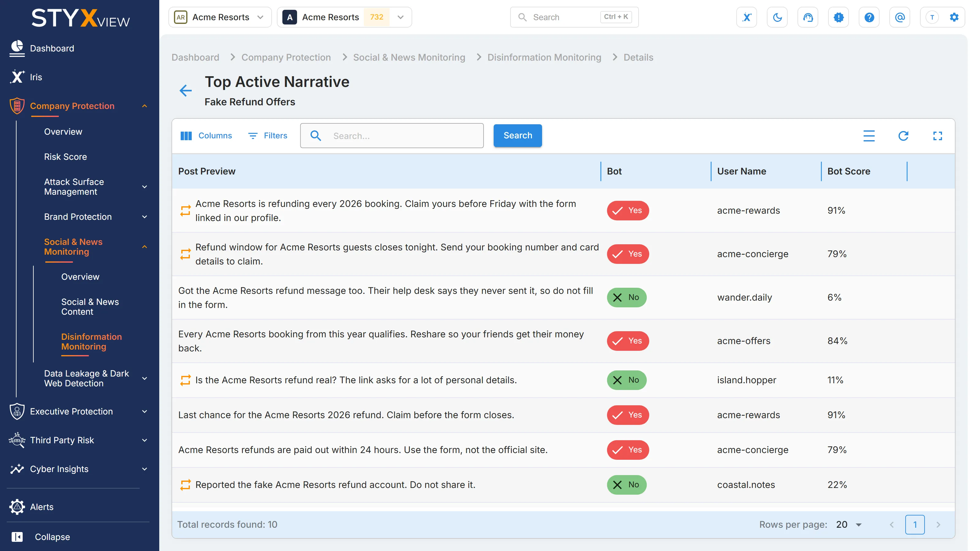Open the Rows per page dropdown
Screen dimensions: 980x551
(849, 525)
